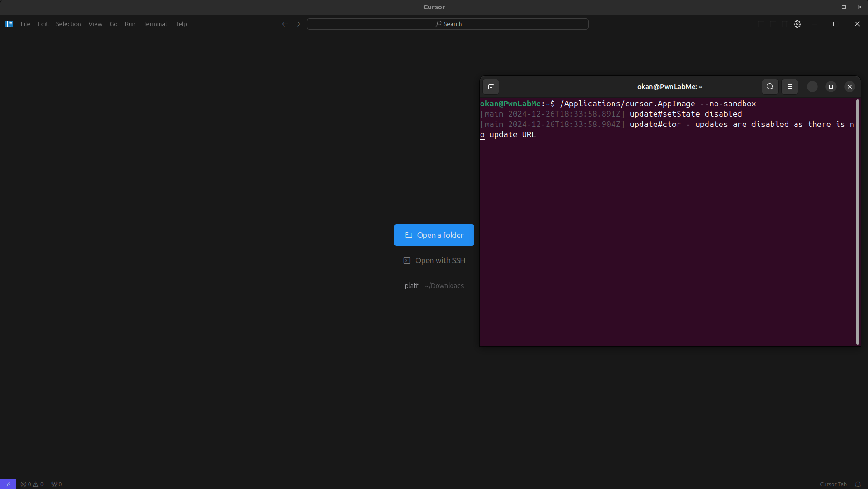Viewport: 868px width, 489px height.
Task: Open the Terminal menu
Action: coord(154,24)
